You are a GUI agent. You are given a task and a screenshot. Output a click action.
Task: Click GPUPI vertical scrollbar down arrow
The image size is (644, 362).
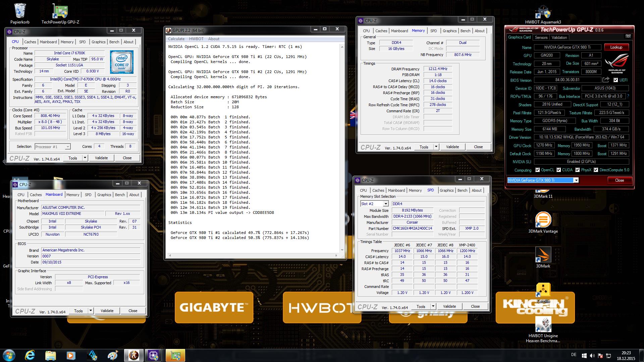click(342, 250)
